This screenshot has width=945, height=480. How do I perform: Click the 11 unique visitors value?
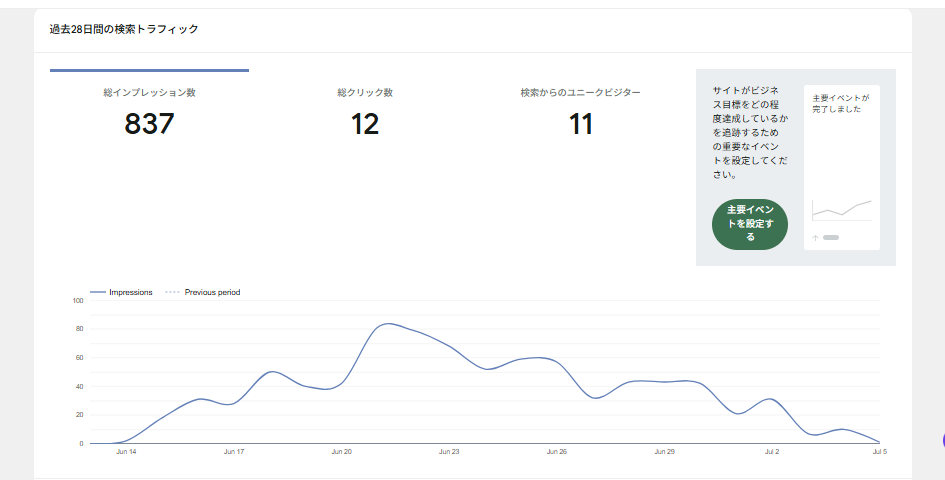(580, 124)
